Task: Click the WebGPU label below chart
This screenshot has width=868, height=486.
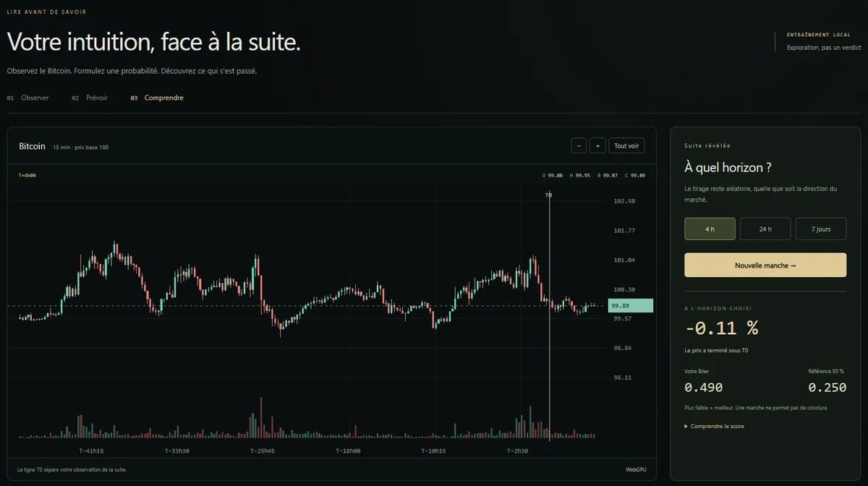Action: (635, 469)
